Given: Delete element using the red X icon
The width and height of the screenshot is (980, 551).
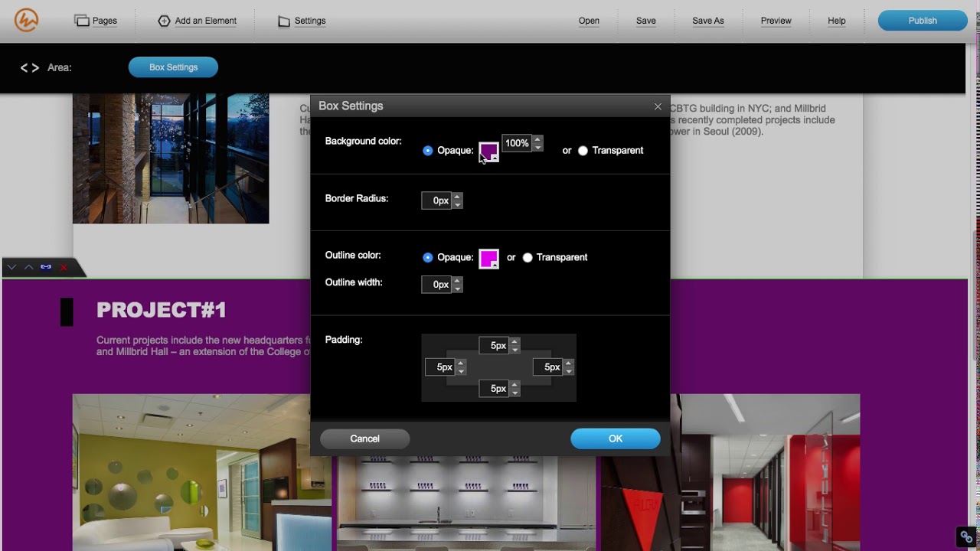Looking at the screenshot, I should pyautogui.click(x=64, y=267).
